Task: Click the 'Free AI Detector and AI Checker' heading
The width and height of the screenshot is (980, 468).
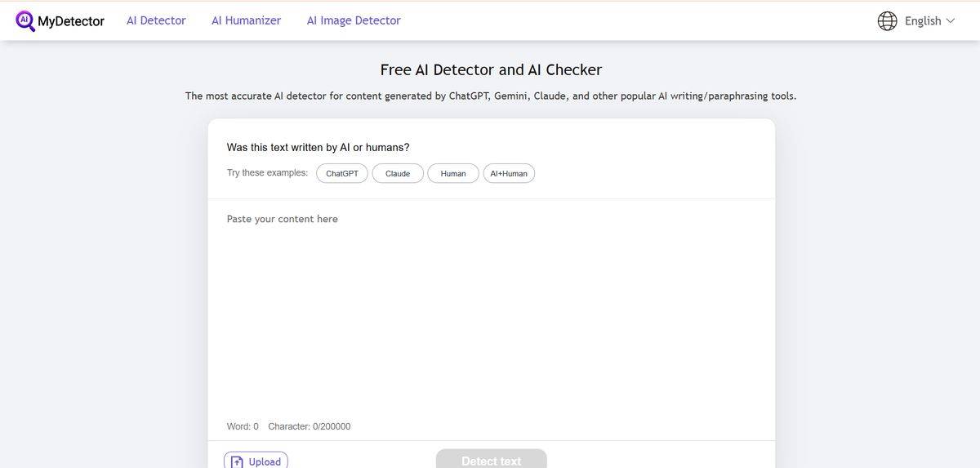Action: 491,69
